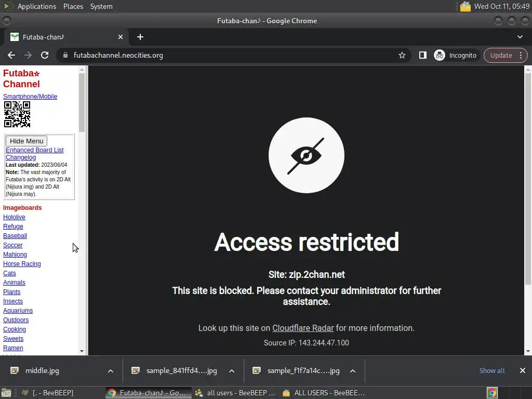Viewport: 532px width, 399px height.
Task: Expand options for middle.jpg download
Action: click(111, 371)
